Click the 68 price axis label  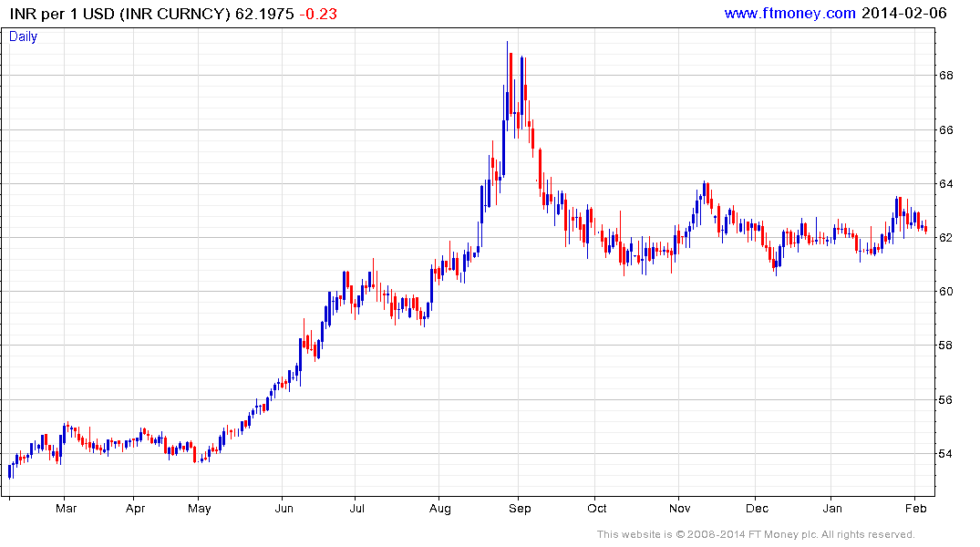pos(946,76)
